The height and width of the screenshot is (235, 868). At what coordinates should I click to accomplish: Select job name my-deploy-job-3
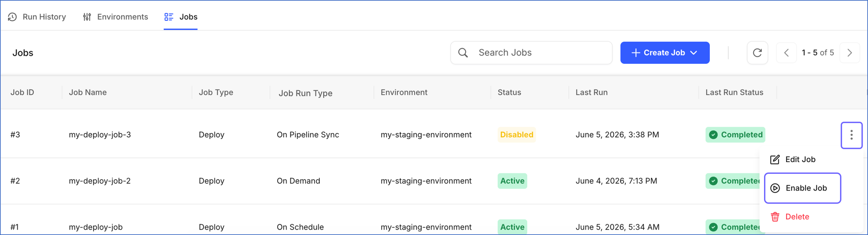coord(100,134)
